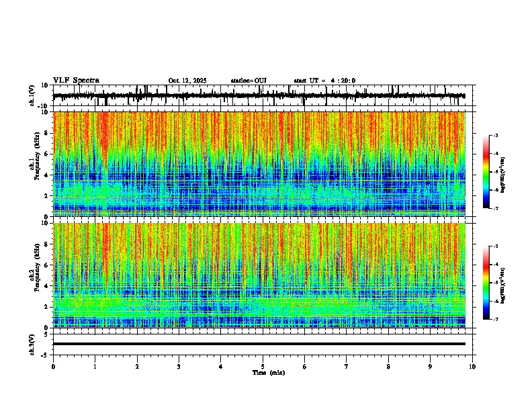Click the ch.1 spectrogram color scale bar
The height and width of the screenshot is (411, 532).
486,172
